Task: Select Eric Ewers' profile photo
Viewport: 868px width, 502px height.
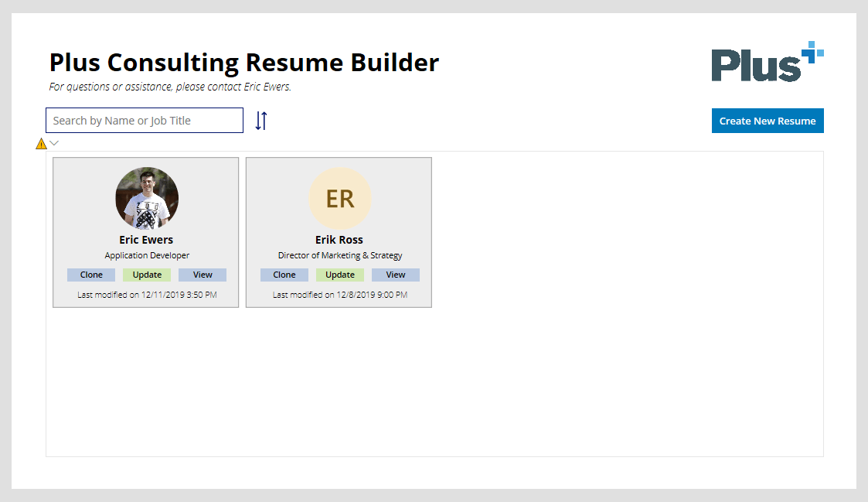Action: 147,198
